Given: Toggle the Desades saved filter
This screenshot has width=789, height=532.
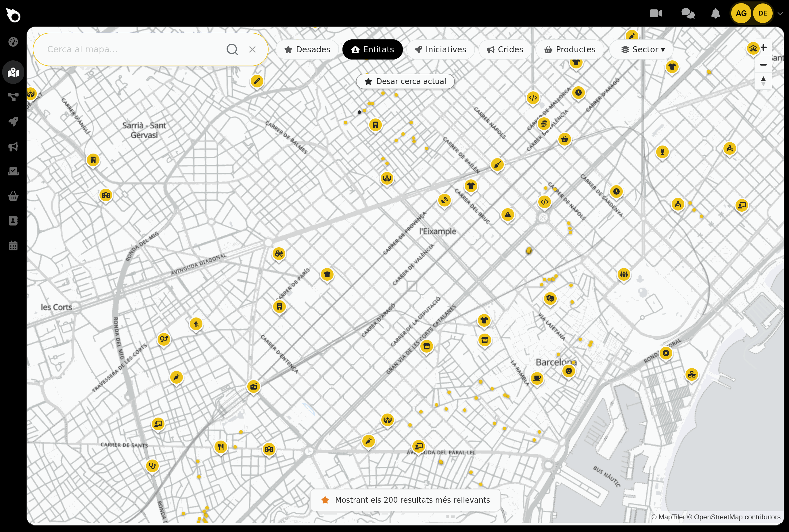Looking at the screenshot, I should click(x=307, y=49).
